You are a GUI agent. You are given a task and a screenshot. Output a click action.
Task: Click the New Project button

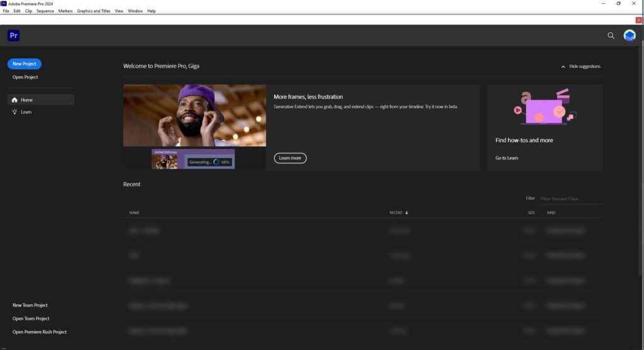pos(25,63)
